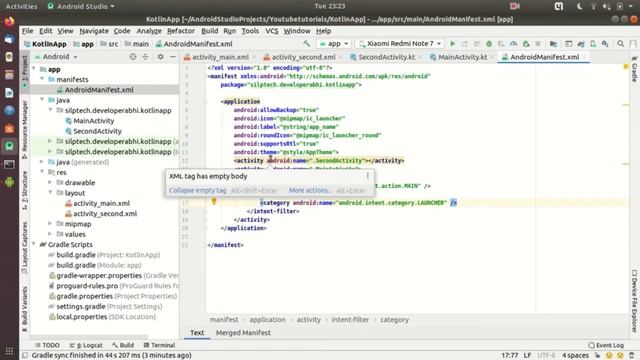
Task: Open the Terminal tool window button
Action: tap(159, 345)
